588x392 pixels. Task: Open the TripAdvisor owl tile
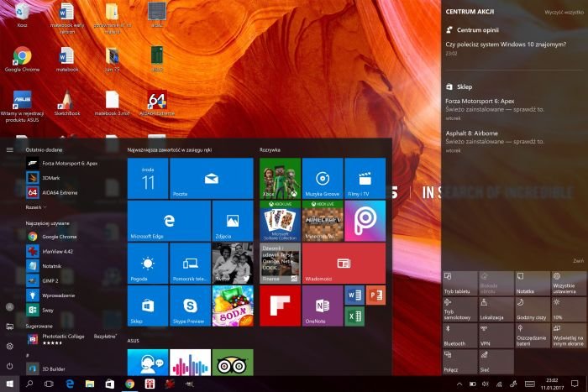click(233, 363)
